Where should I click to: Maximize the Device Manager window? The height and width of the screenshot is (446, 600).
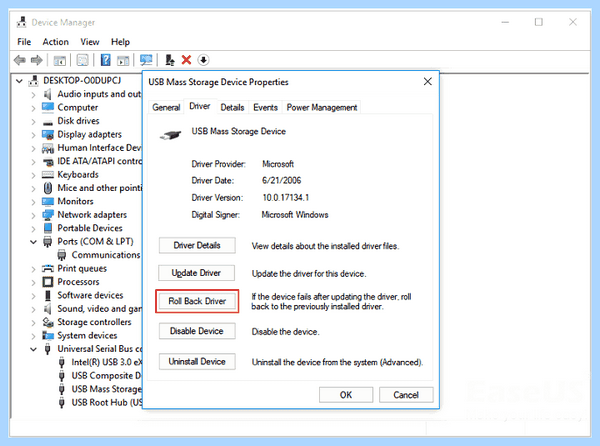pyautogui.click(x=539, y=22)
